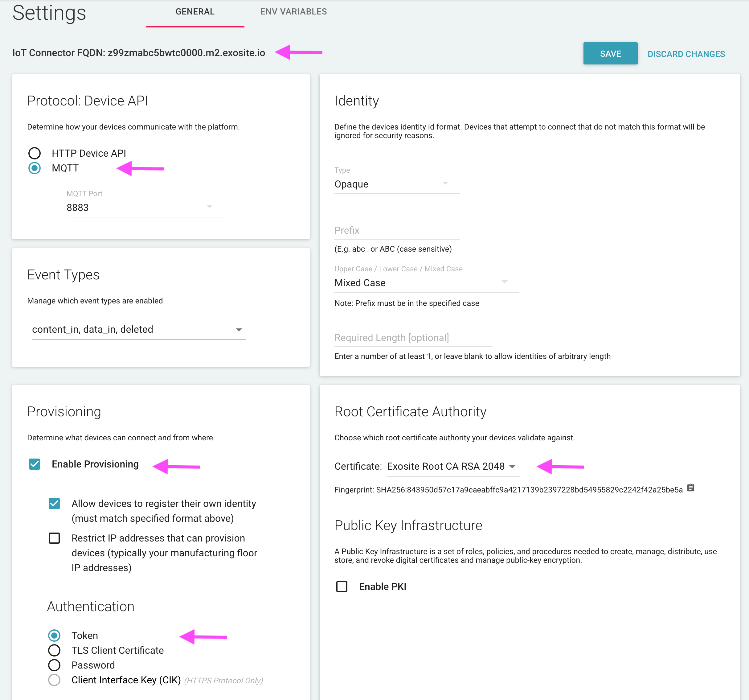
Task: Open the GENERAL tab
Action: coord(195,12)
